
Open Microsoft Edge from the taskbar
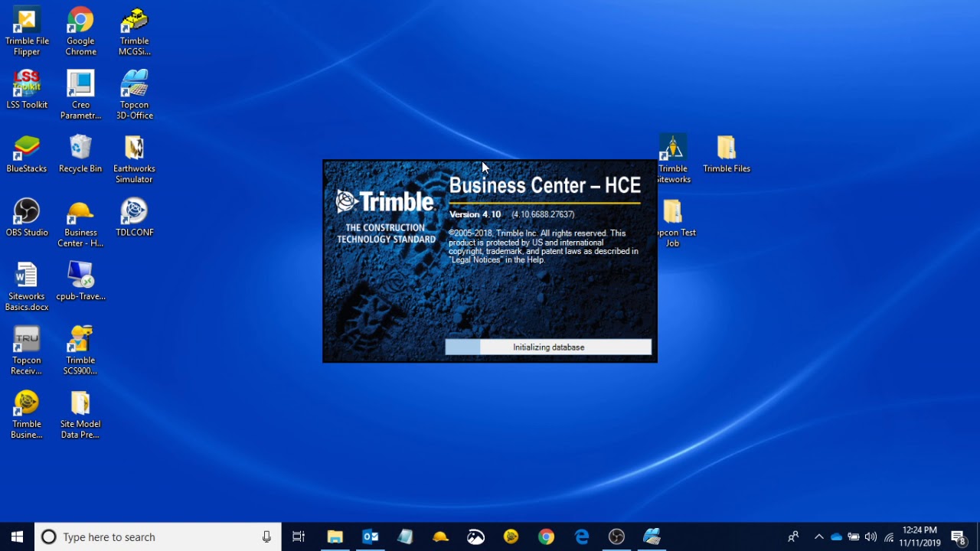[x=582, y=536]
